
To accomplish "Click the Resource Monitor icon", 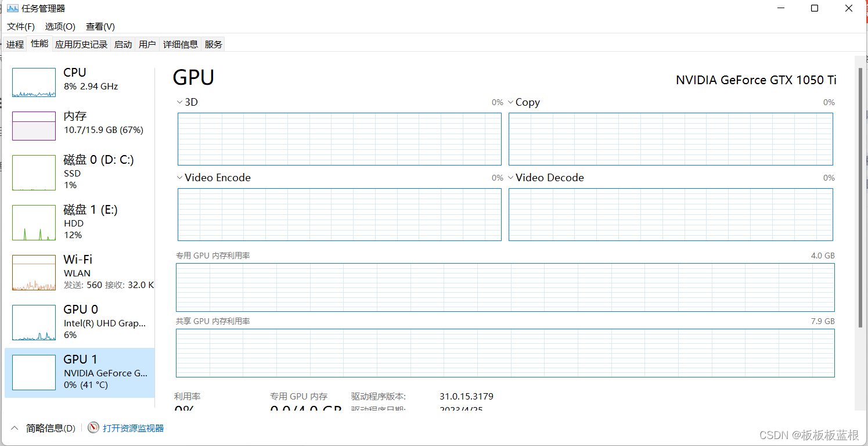I will coord(93,428).
